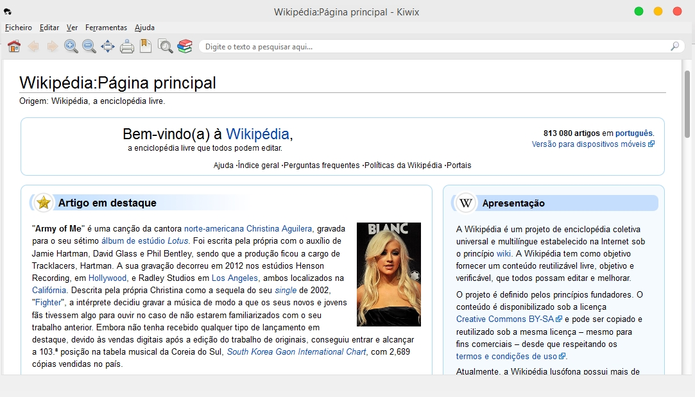Open the Lotus album link
695x397 pixels.
178,241
